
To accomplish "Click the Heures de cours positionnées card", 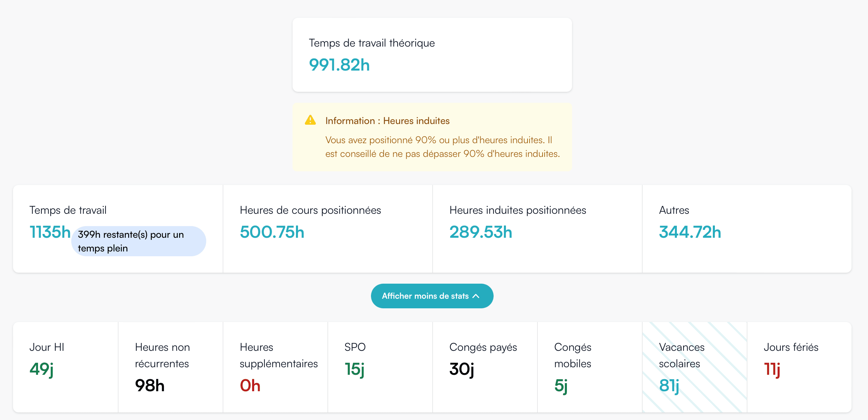I will click(x=328, y=229).
